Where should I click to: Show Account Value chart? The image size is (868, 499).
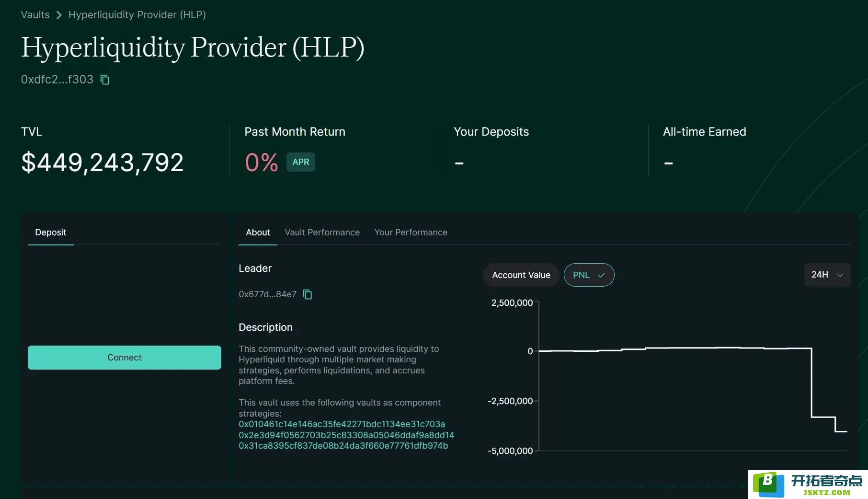[521, 275]
